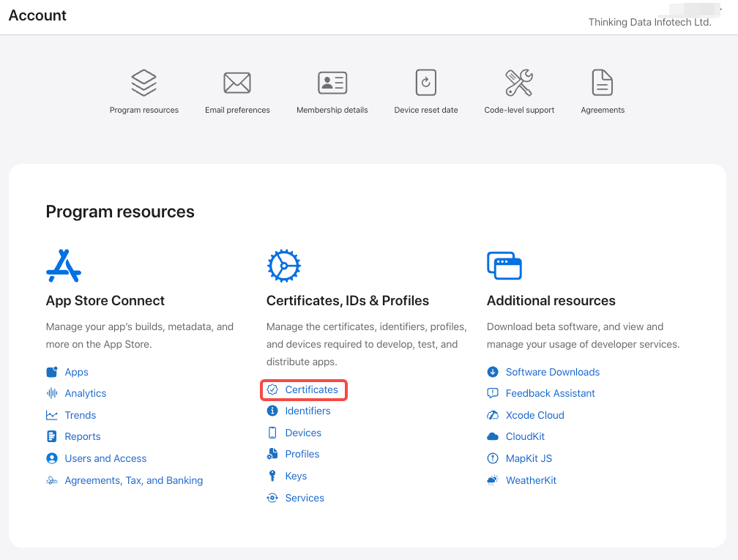This screenshot has height=560, width=738.
Task: Open the Feedback Assistant link
Action: click(551, 393)
